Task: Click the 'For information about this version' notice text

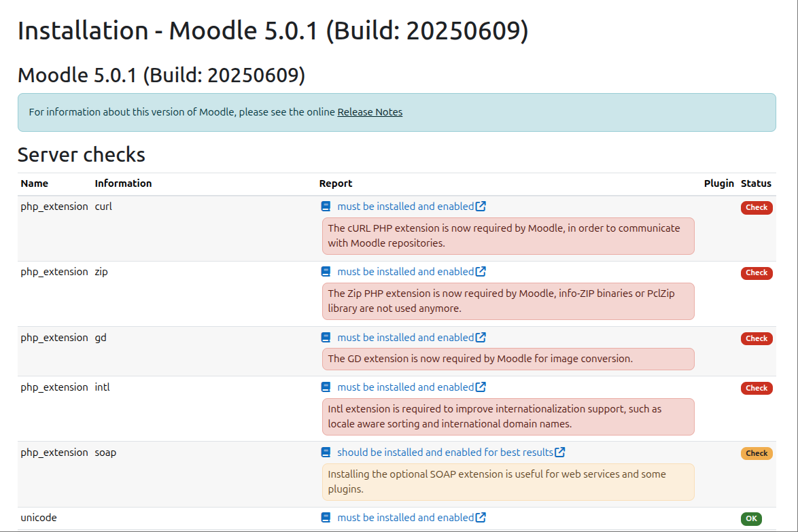Action: coord(182,112)
